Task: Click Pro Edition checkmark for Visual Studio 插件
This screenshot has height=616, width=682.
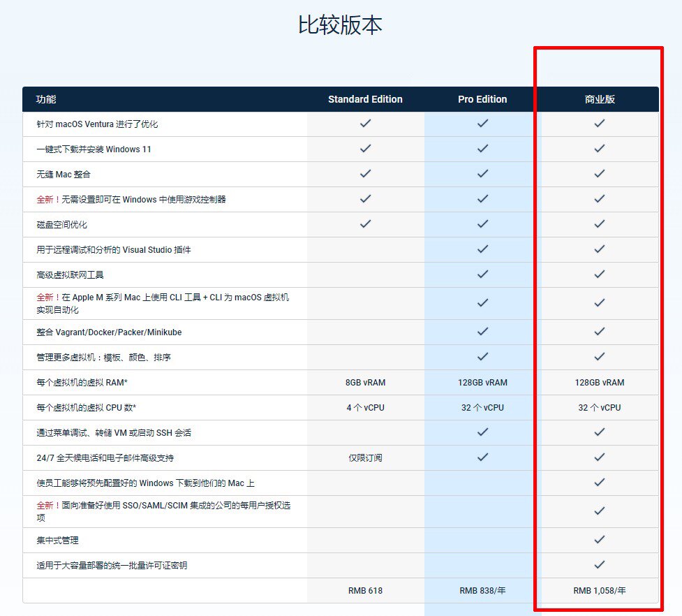Action: tap(482, 249)
